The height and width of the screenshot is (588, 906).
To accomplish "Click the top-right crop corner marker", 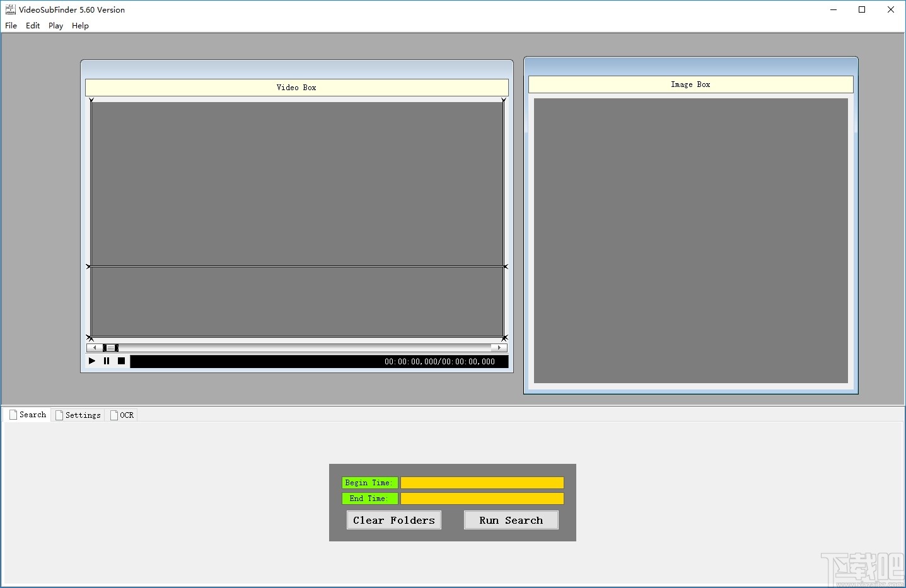I will (x=504, y=100).
